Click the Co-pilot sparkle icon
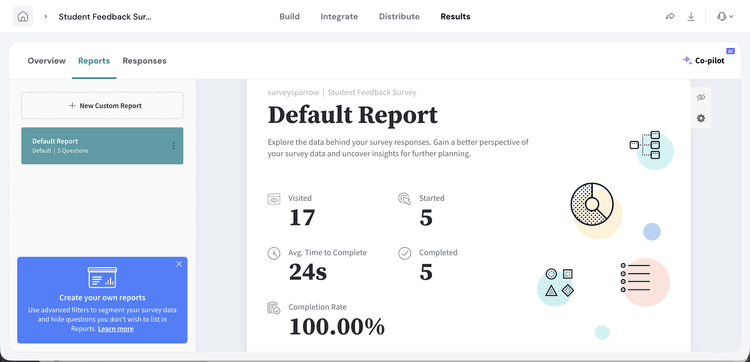Screen dimensions: 750x362 coord(687,60)
